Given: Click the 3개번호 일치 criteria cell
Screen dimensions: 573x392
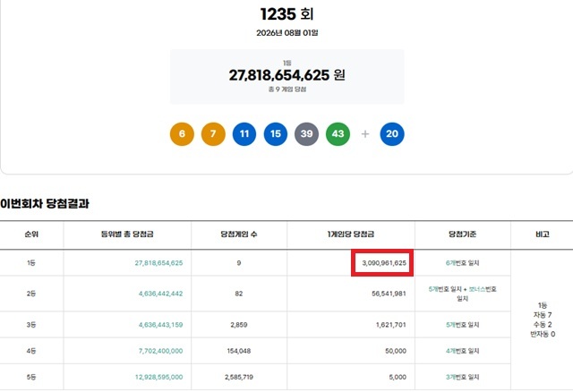Looking at the screenshot, I should 463,377.
